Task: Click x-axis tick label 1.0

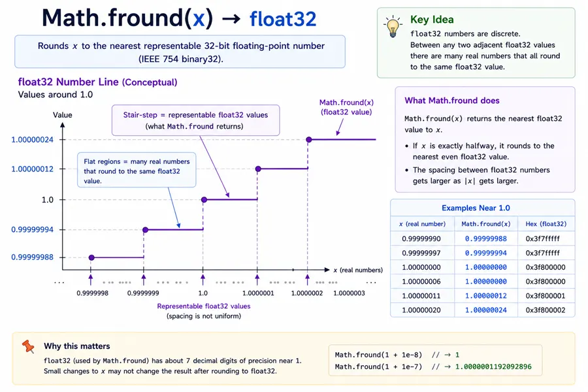Action: coord(203,293)
